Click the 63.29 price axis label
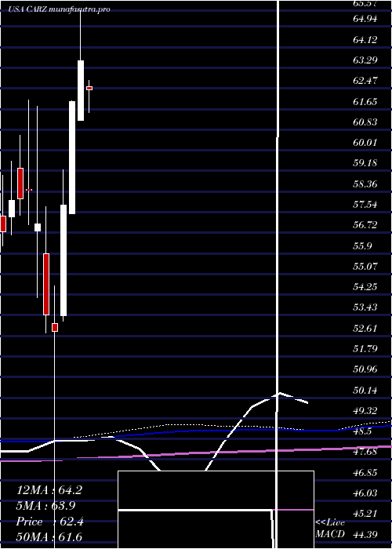The height and width of the screenshot is (549, 392). (x=365, y=60)
